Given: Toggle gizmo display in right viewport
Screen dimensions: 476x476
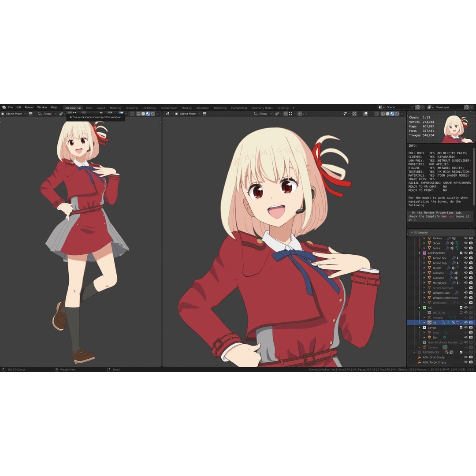Looking at the screenshot, I should (x=354, y=114).
